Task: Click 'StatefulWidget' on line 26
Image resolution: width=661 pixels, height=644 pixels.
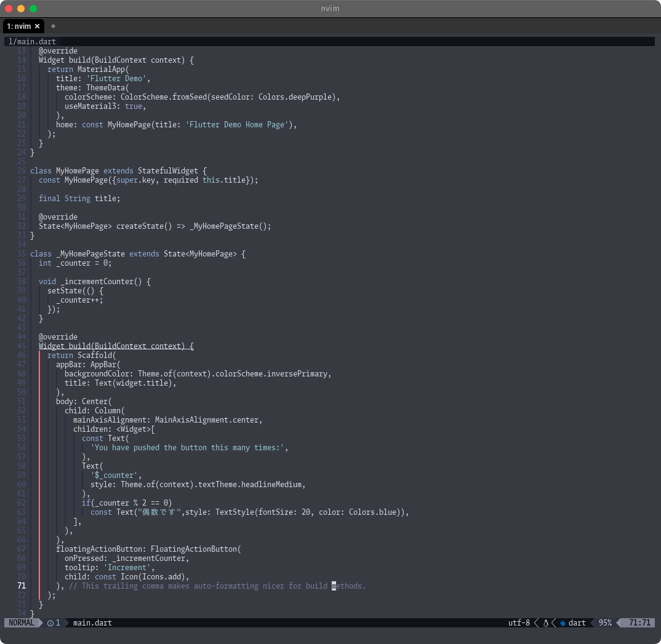Action: pyautogui.click(x=168, y=170)
